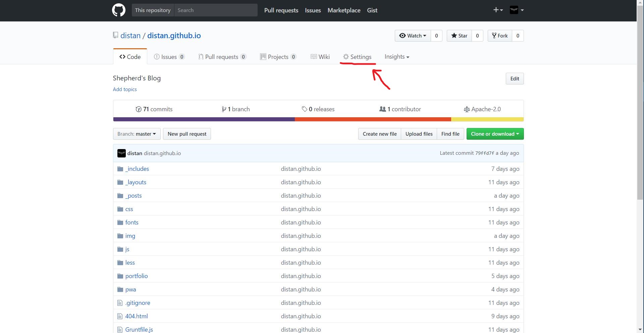Screen dimensions: 644x333
Task: Click the js folder icon
Action: click(120, 249)
